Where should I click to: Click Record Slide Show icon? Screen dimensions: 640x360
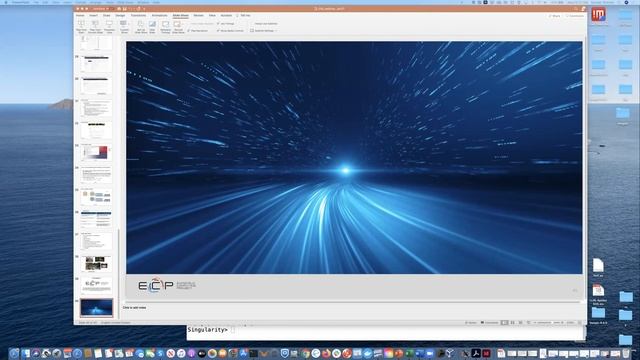[177, 24]
